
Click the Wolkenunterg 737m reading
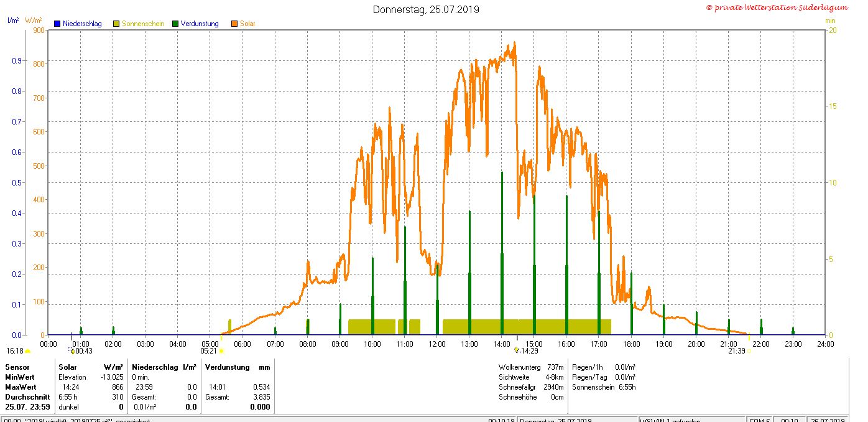click(x=531, y=367)
